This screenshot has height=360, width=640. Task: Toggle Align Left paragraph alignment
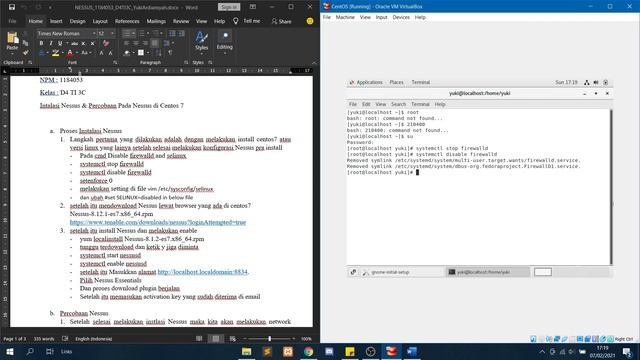[127, 43]
